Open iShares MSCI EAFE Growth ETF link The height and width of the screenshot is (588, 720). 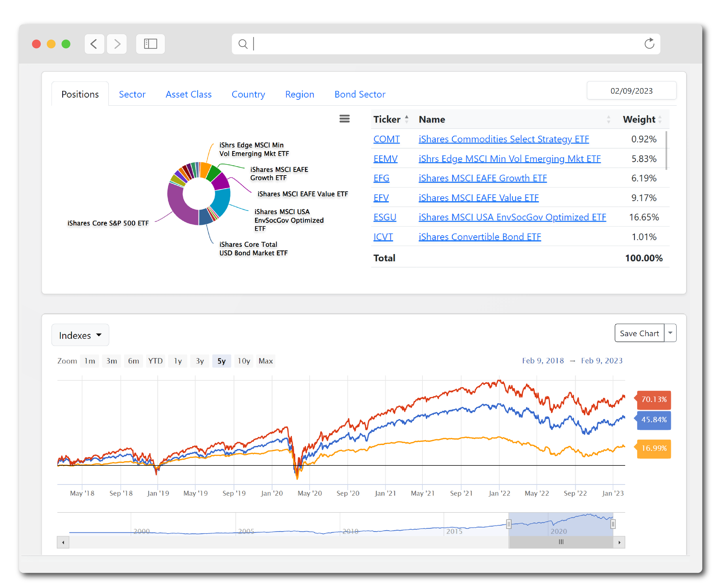tap(483, 178)
